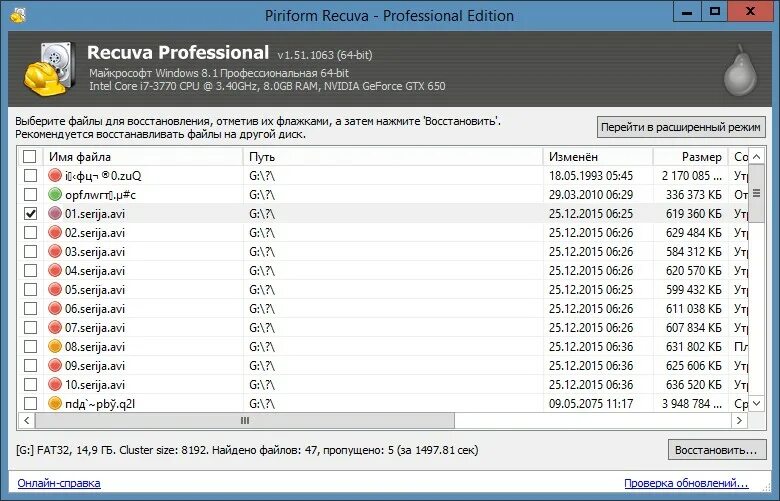This screenshot has height=501, width=780.
Task: Click the size cell 607 834 КБ
Action: coord(693,328)
